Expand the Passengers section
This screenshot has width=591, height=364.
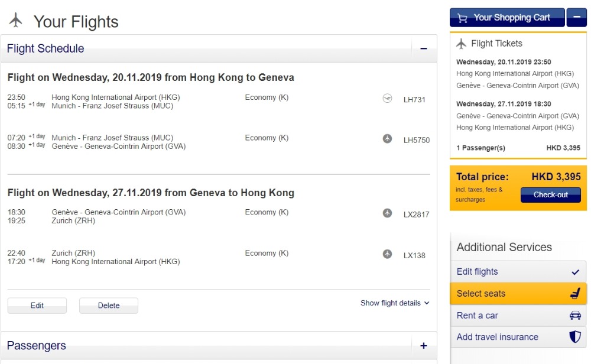pos(423,346)
